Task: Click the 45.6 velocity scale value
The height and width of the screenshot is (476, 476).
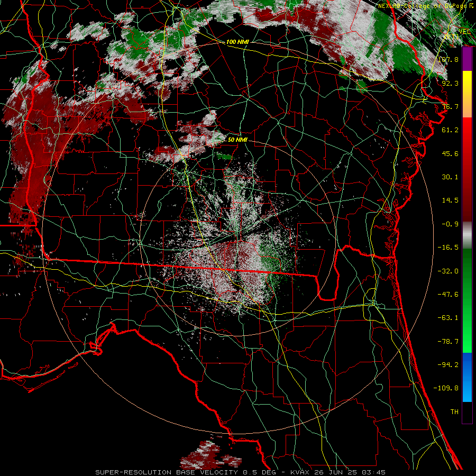Action: point(450,153)
